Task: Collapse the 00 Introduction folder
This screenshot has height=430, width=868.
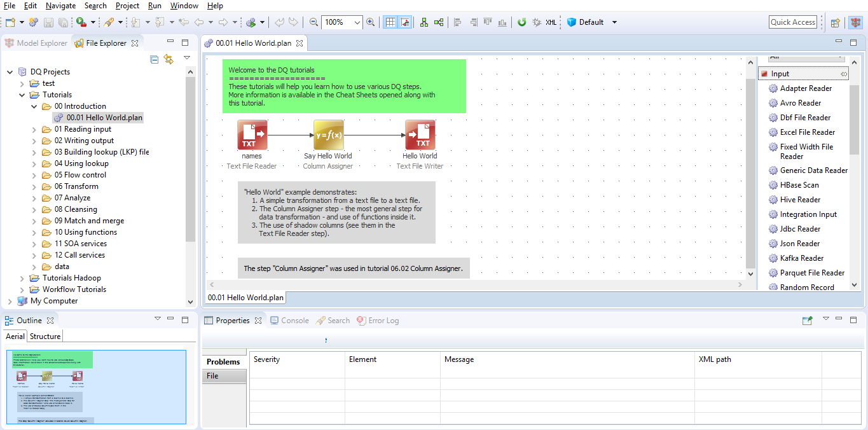Action: 34,106
